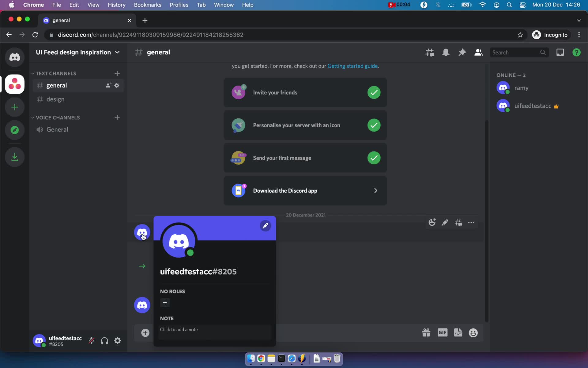Add a server with the plus icon

pos(14,107)
